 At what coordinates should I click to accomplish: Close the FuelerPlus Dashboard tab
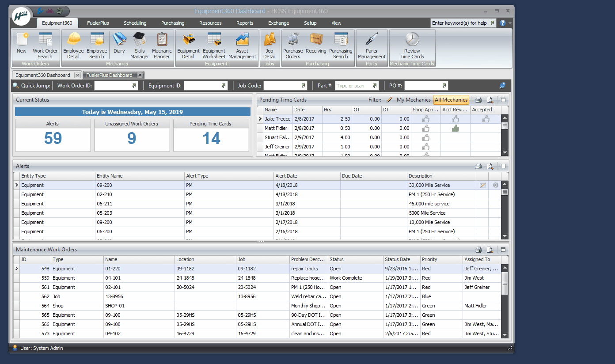pos(140,75)
